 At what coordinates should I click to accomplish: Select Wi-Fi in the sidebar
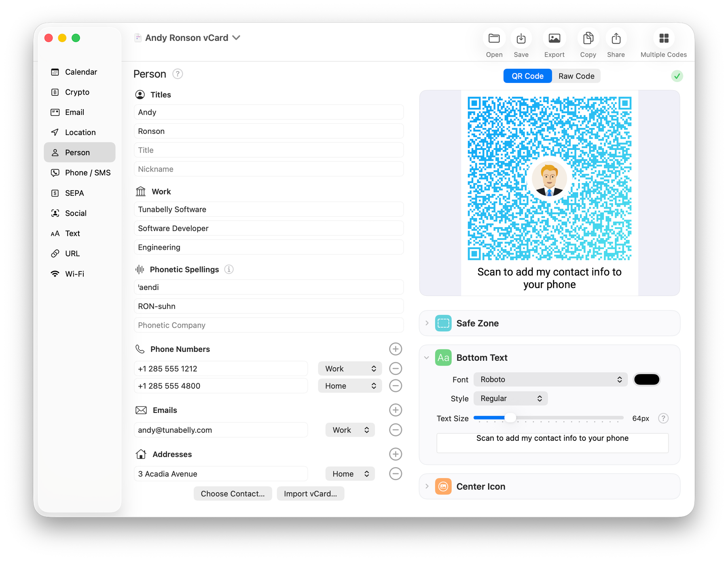[75, 274]
